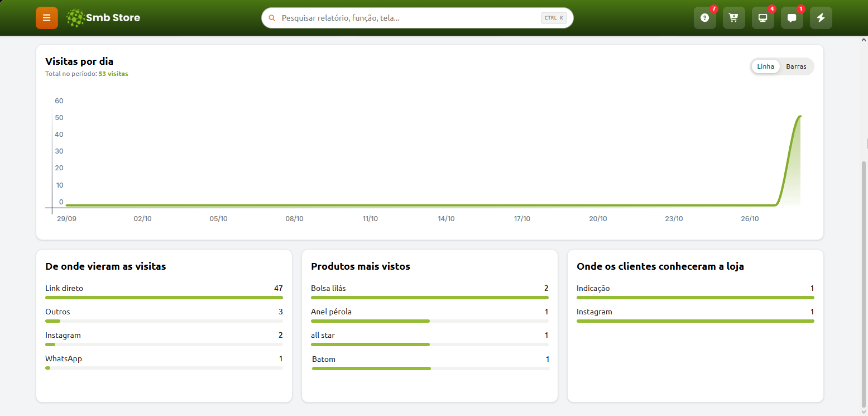This screenshot has height=416, width=868.
Task: Click the 14/10 axis date label
Action: 446,219
